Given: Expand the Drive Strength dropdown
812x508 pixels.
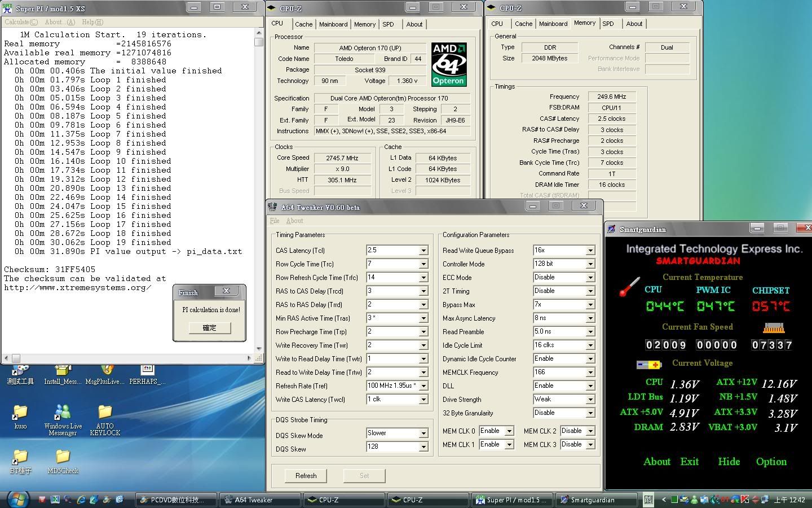Looking at the screenshot, I should point(590,400).
